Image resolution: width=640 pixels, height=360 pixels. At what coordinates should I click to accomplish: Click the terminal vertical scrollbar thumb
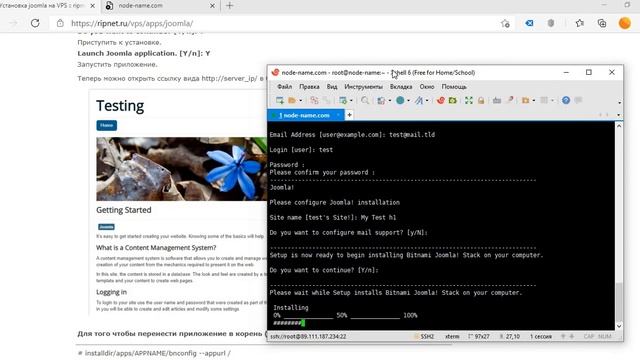click(x=619, y=302)
